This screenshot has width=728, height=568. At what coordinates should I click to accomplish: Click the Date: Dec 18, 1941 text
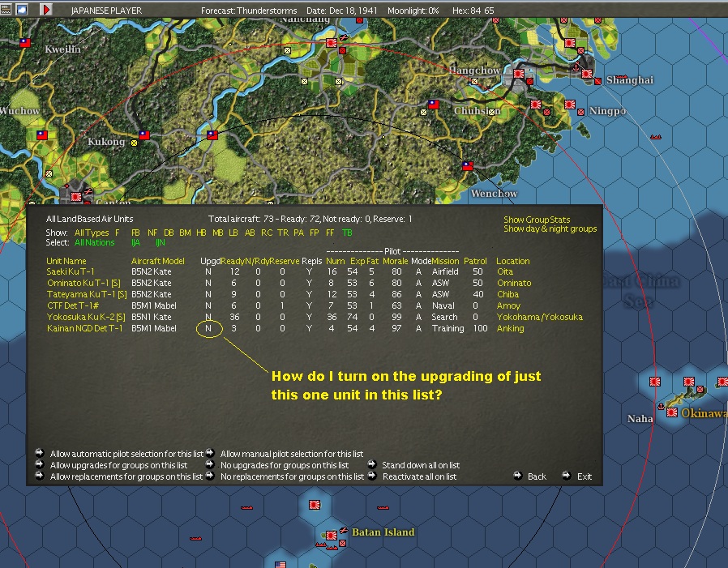[342, 11]
